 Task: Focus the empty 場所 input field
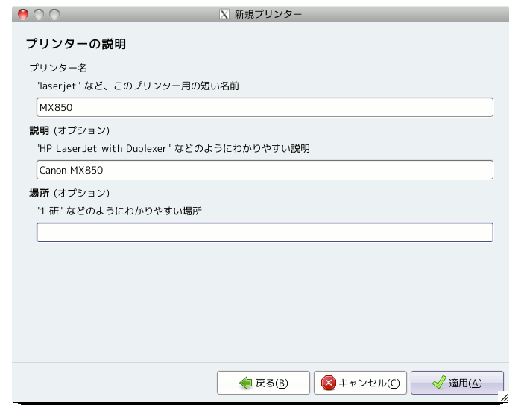[265, 232]
